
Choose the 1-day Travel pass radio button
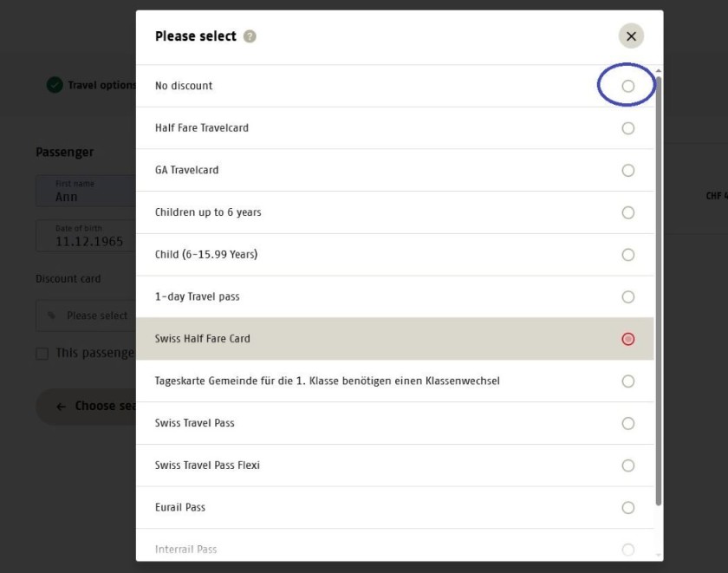[x=628, y=297]
